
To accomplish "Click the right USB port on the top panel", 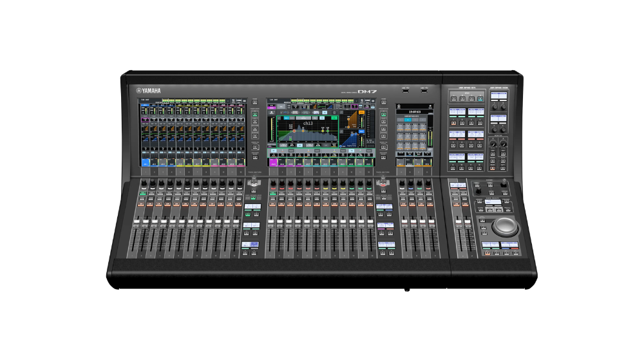I will point(424,91).
